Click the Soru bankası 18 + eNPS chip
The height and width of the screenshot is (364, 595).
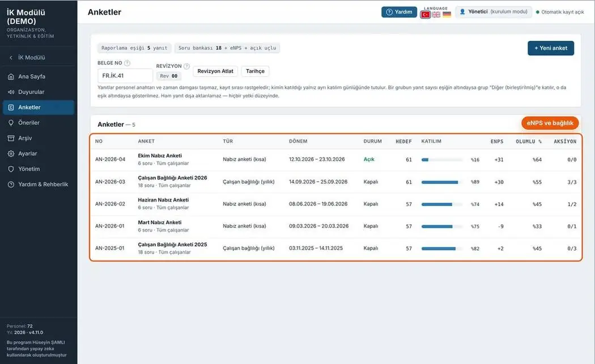tap(227, 48)
